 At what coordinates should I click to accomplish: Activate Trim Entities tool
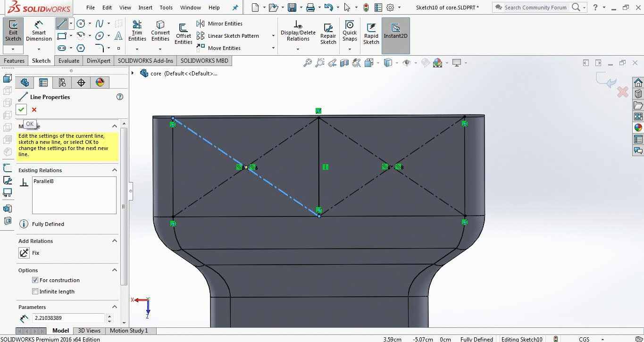point(137,32)
